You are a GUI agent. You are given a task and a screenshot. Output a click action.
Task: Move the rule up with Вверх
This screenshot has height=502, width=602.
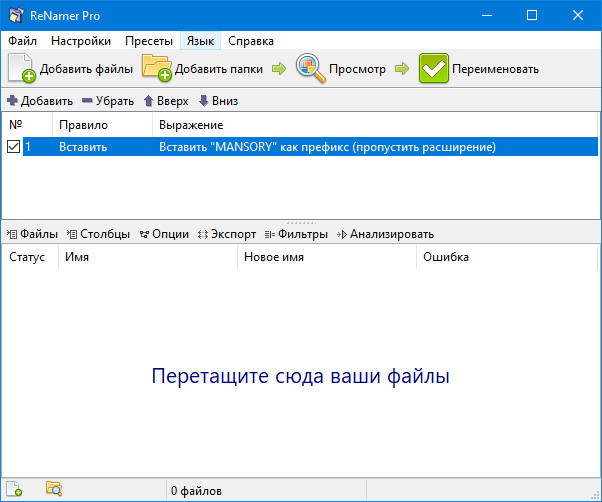(165, 101)
